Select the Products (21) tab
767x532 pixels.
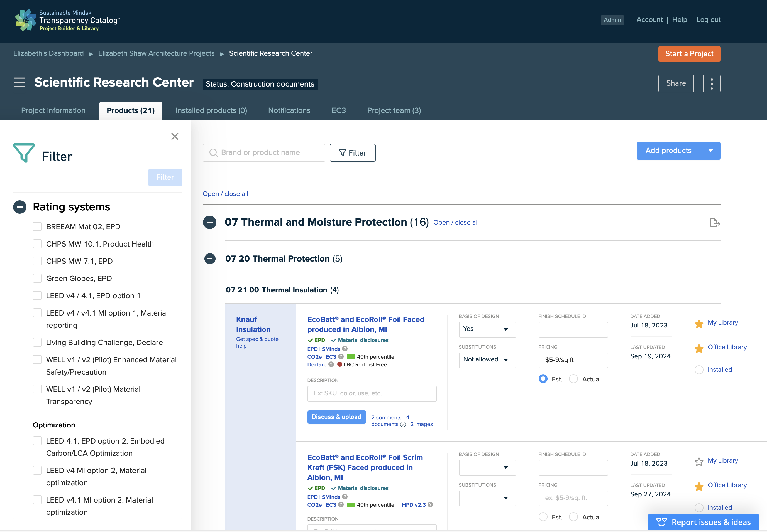coord(130,111)
